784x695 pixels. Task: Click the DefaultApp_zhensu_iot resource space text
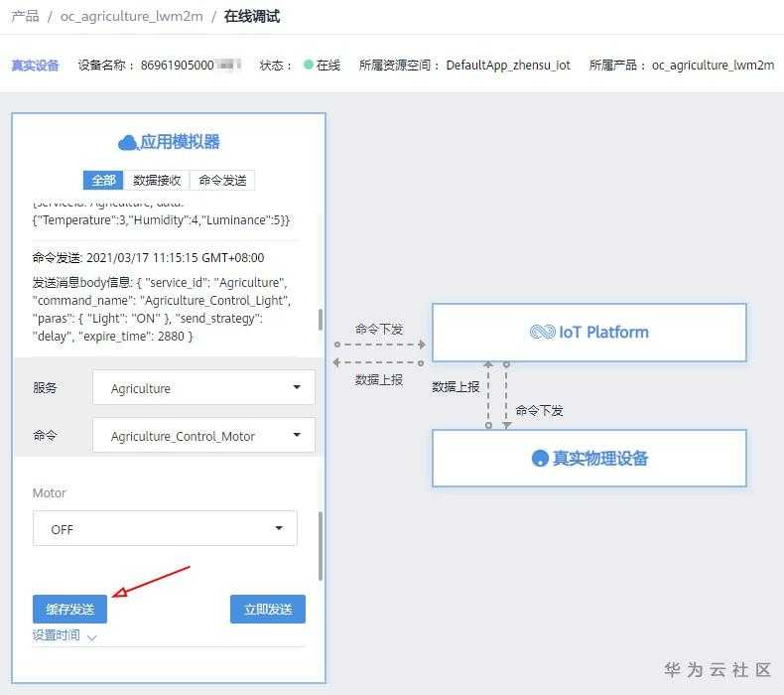coord(508,66)
